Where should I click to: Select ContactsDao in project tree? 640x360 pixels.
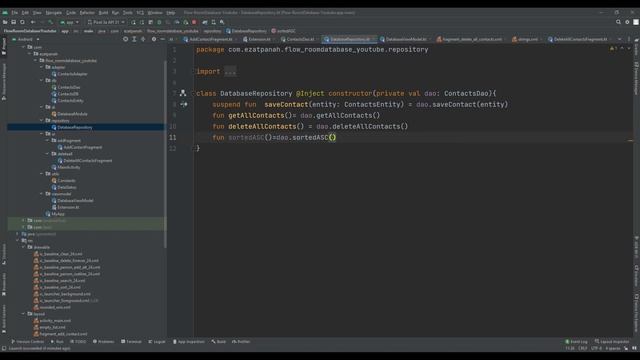(x=66, y=87)
